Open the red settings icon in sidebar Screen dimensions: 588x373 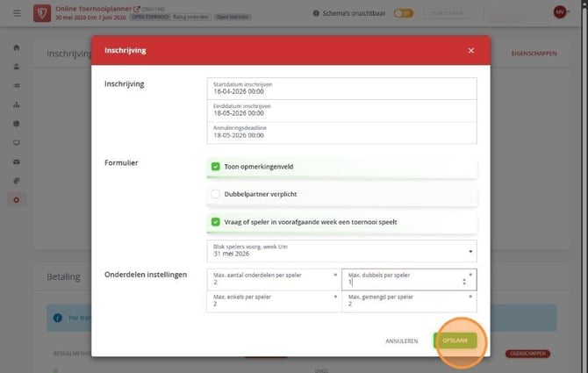point(16,200)
